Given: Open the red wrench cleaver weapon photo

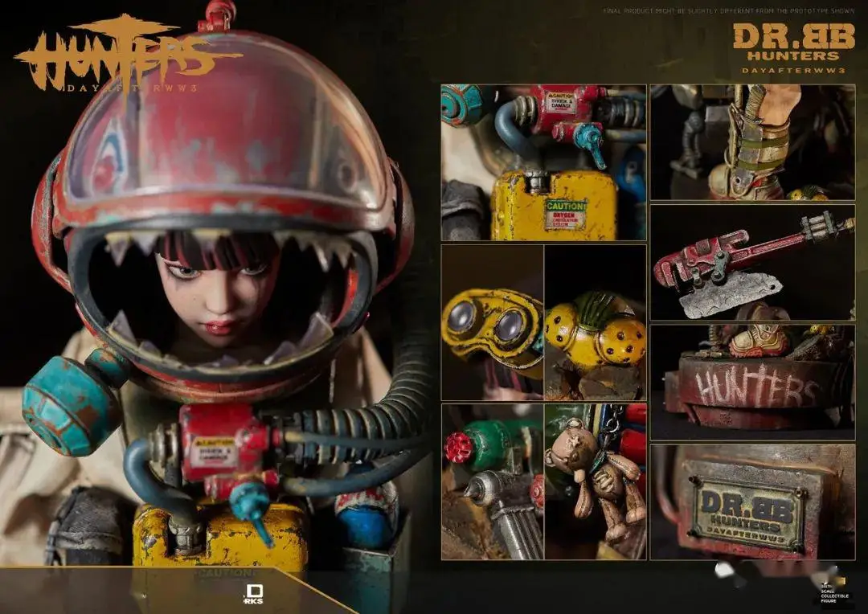Looking at the screenshot, I should point(752,263).
